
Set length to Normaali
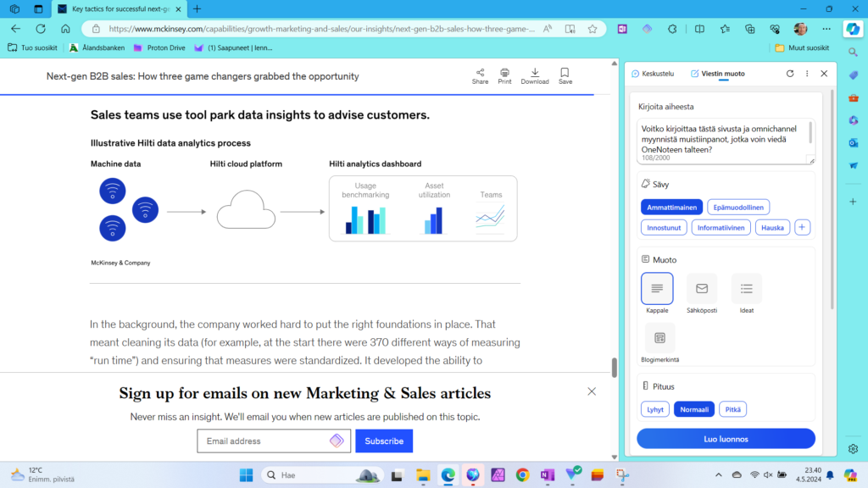click(x=694, y=409)
